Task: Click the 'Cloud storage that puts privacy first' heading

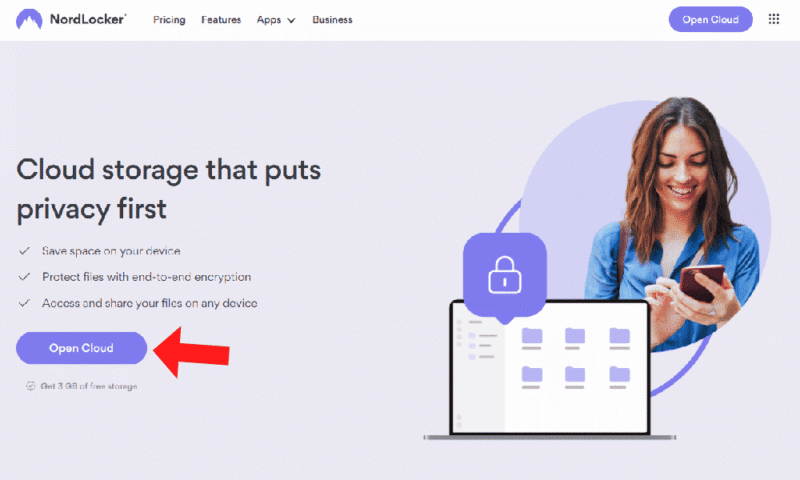Action: click(x=168, y=190)
